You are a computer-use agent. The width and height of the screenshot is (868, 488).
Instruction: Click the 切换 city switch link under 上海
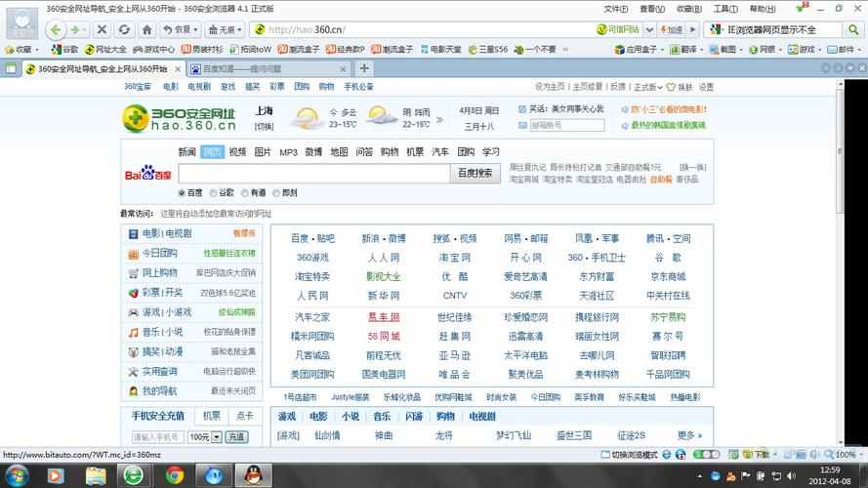[x=264, y=127]
